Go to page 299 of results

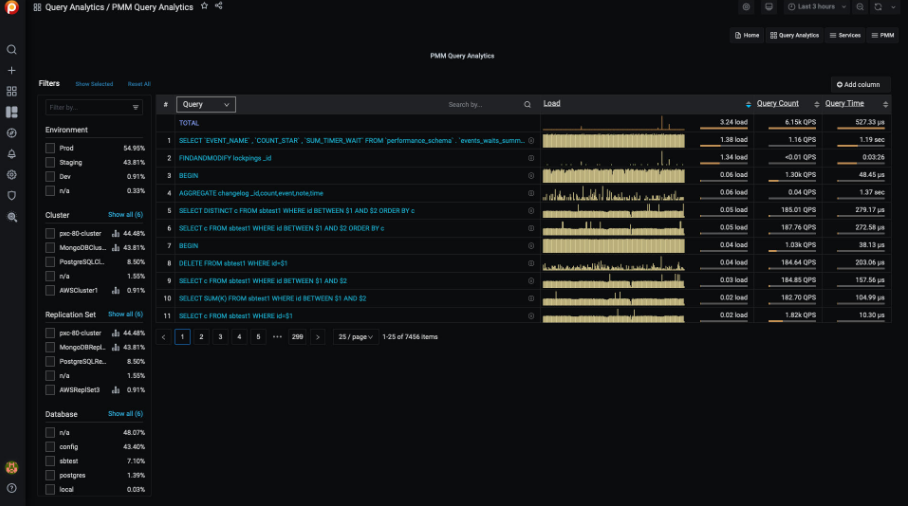[297, 337]
